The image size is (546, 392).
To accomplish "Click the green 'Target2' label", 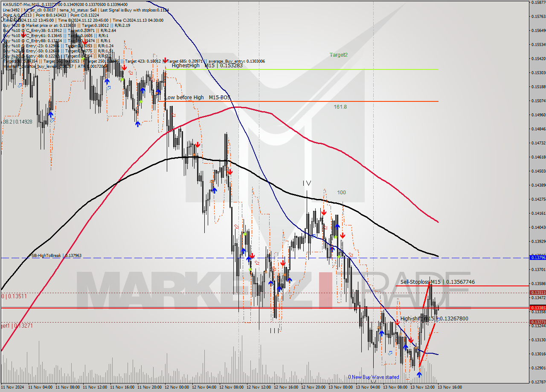I will point(338,55).
